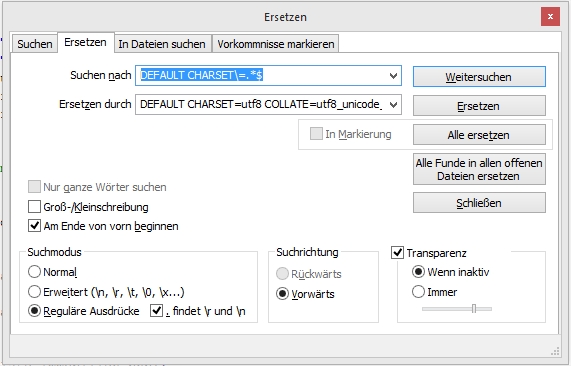The width and height of the screenshot is (571, 366).
Task: Close the Ersetzen dialog window
Action: point(550,17)
